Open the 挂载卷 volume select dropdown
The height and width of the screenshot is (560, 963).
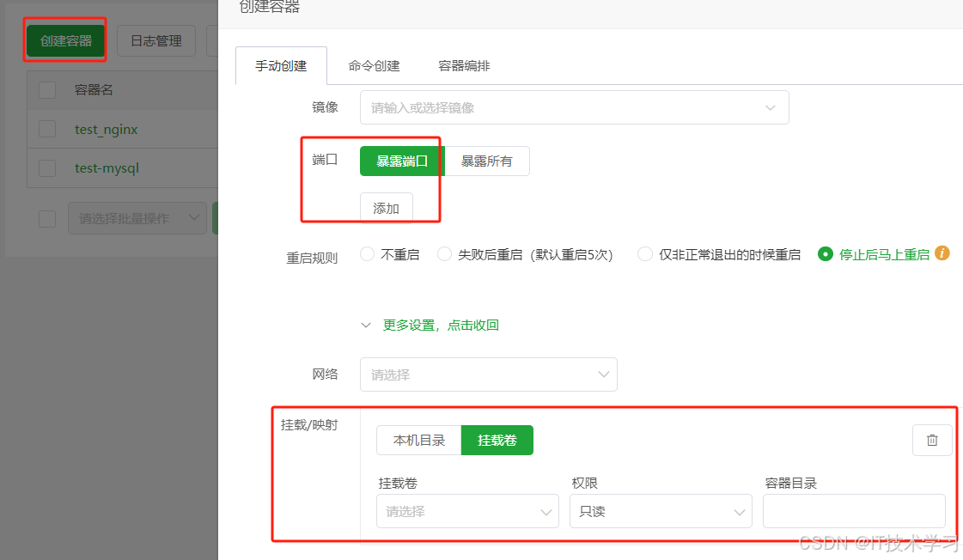[x=467, y=511]
